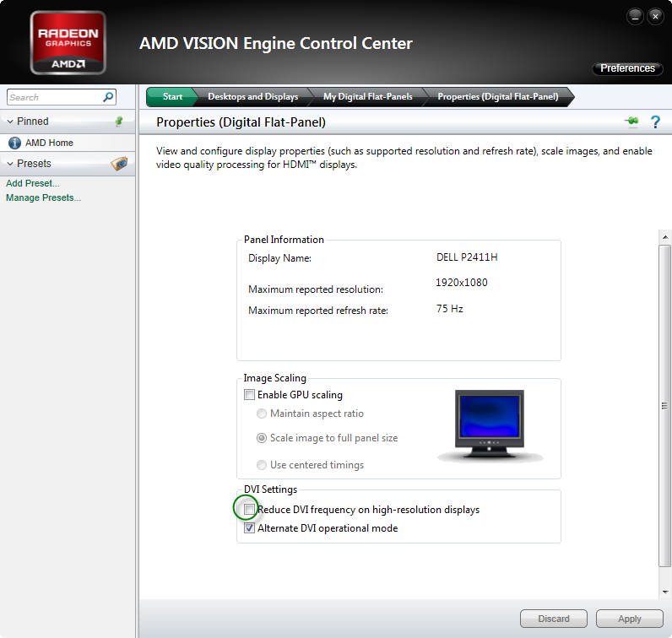
Task: Click the Presets icon in sidebar header
Action: click(120, 163)
